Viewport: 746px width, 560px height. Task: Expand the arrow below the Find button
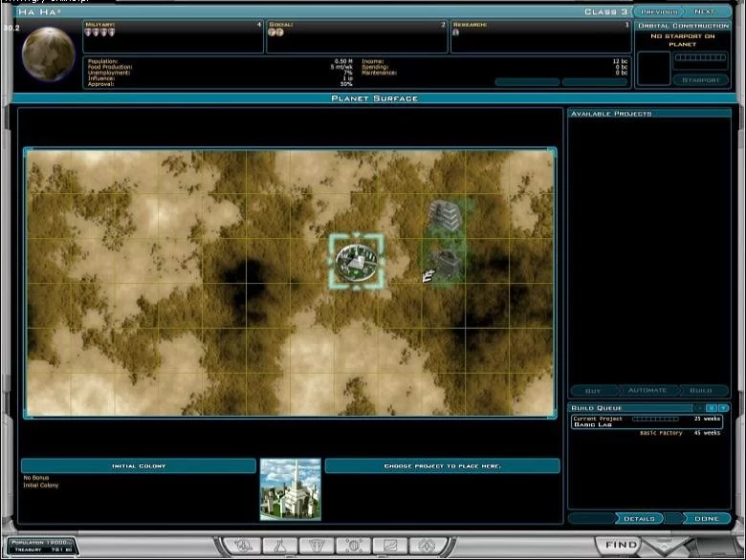pyautogui.click(x=664, y=548)
